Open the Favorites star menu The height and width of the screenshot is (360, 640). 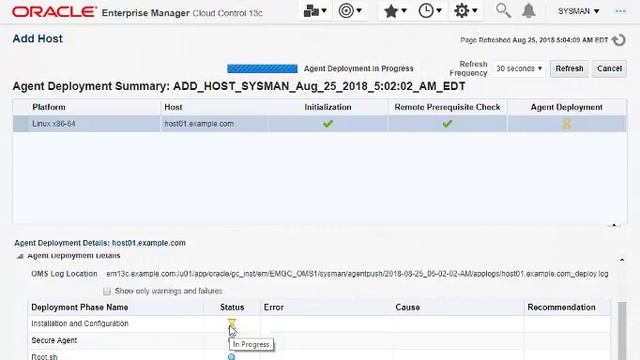click(395, 11)
